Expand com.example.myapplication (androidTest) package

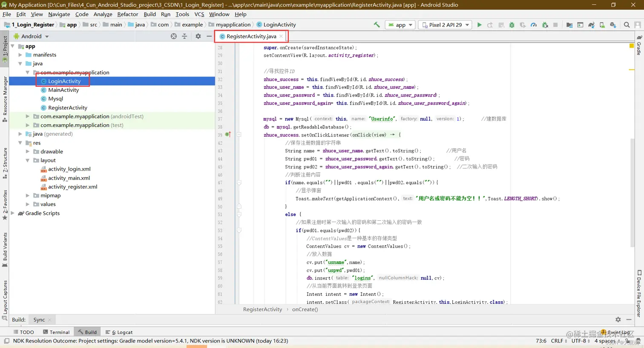[28, 116]
